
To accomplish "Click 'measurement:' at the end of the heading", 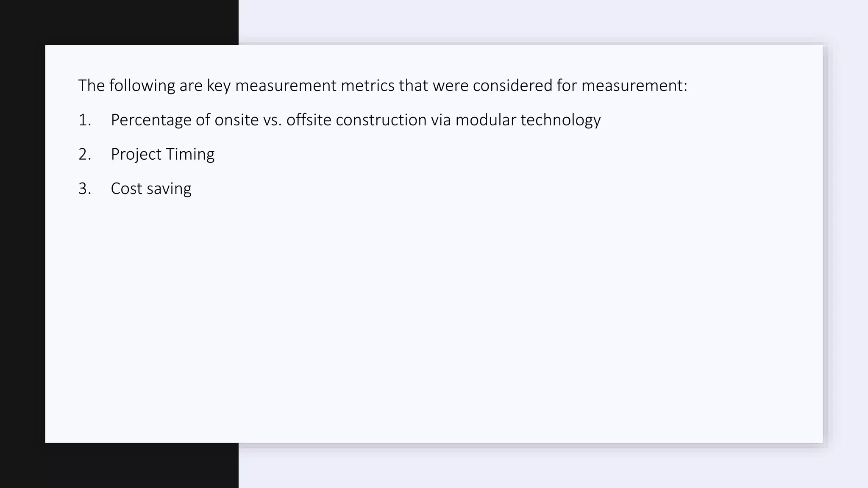I will tap(634, 86).
